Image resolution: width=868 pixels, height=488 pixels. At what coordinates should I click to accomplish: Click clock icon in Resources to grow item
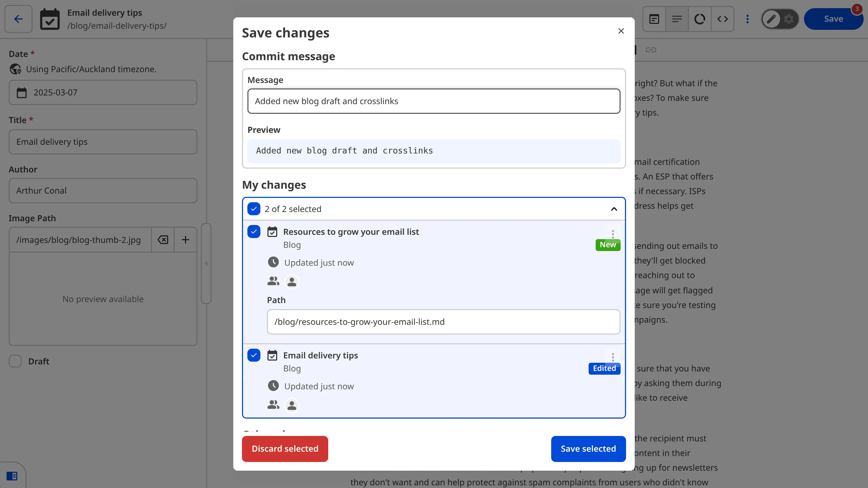coord(273,262)
